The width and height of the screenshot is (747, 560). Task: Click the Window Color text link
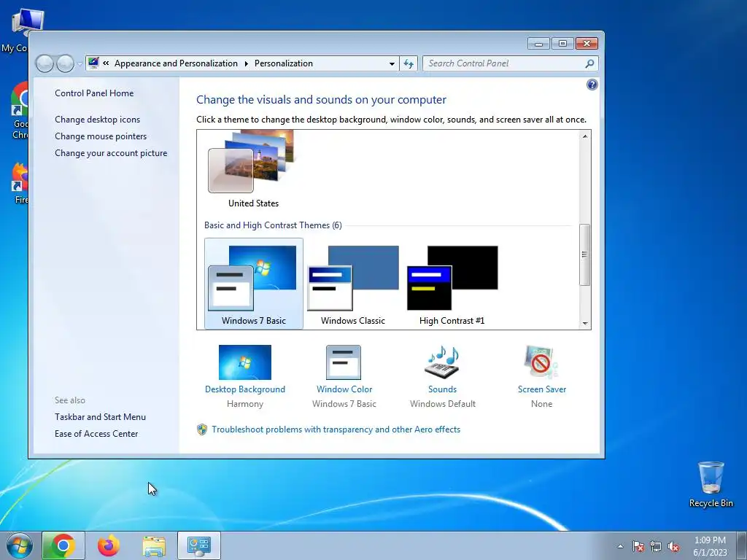(344, 389)
